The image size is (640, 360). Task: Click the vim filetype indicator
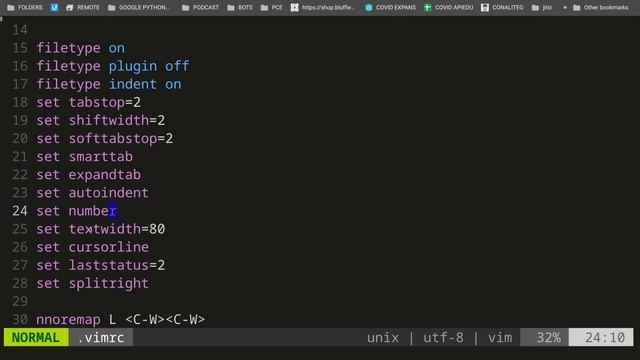500,338
